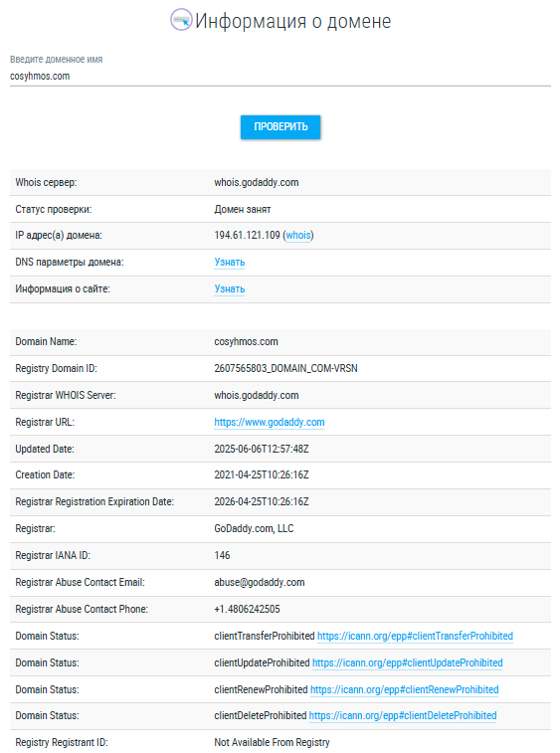Click Узнать for DNS параметры домена

point(230,263)
